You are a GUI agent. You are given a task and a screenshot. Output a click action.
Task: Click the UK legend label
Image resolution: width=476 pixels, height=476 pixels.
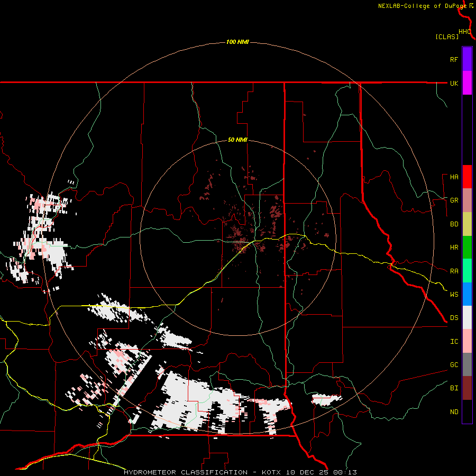454,83
